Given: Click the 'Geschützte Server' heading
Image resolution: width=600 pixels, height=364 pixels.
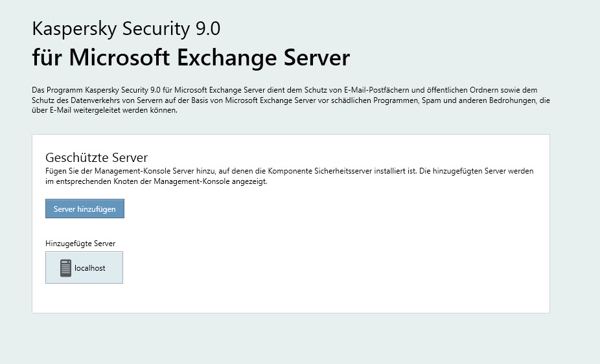Looking at the screenshot, I should [97, 157].
